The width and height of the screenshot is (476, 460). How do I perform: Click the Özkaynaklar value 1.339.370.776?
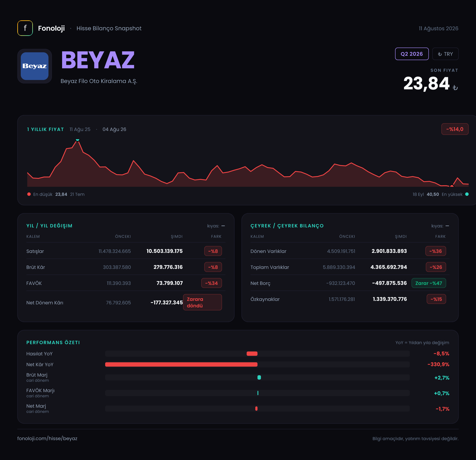pyautogui.click(x=390, y=299)
